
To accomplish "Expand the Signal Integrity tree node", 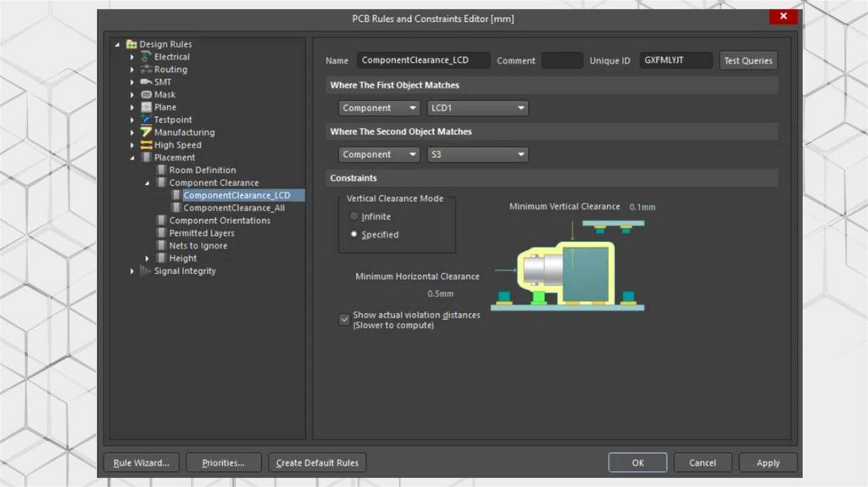I will tap(132, 271).
